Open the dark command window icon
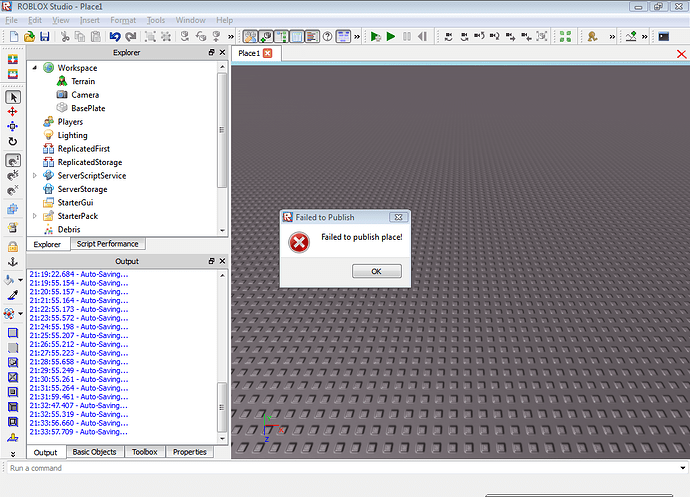 (664, 37)
